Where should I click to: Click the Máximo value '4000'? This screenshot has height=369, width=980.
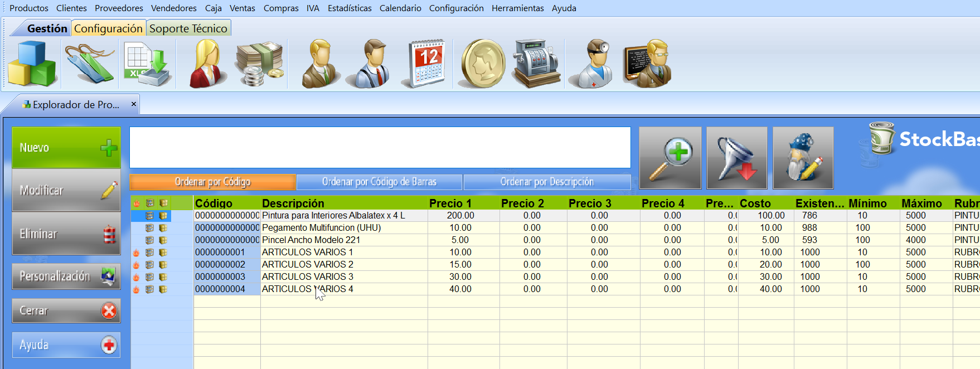pos(916,240)
